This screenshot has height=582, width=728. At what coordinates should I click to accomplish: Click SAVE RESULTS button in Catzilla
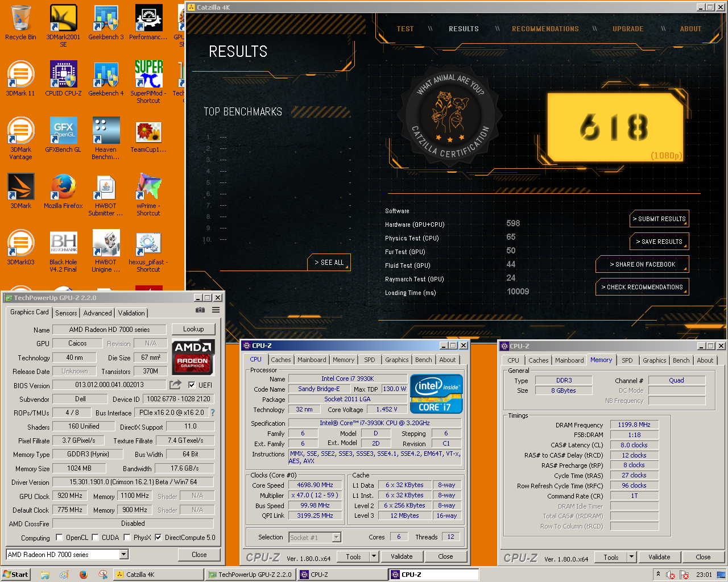coord(659,242)
